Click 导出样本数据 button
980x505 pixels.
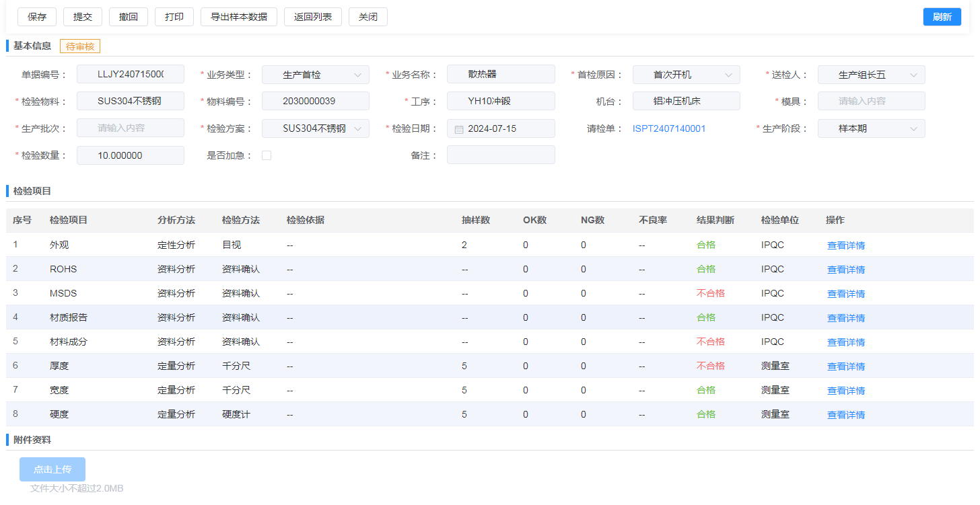(x=239, y=17)
